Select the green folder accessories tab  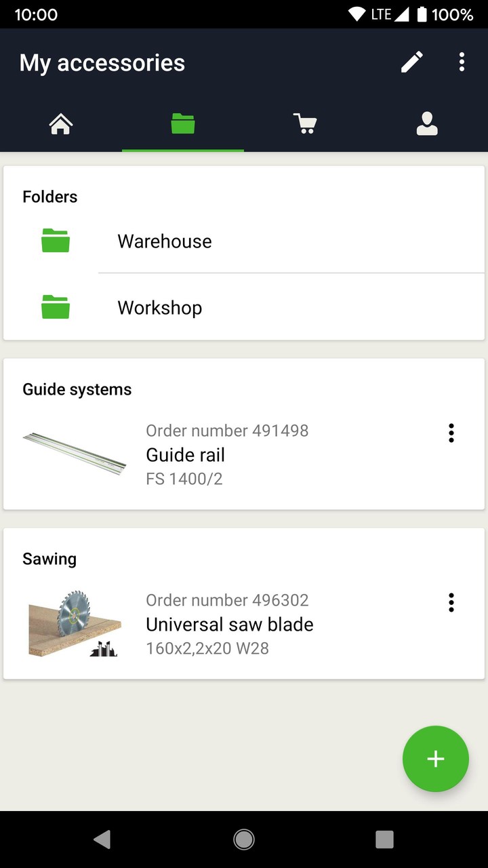click(183, 124)
